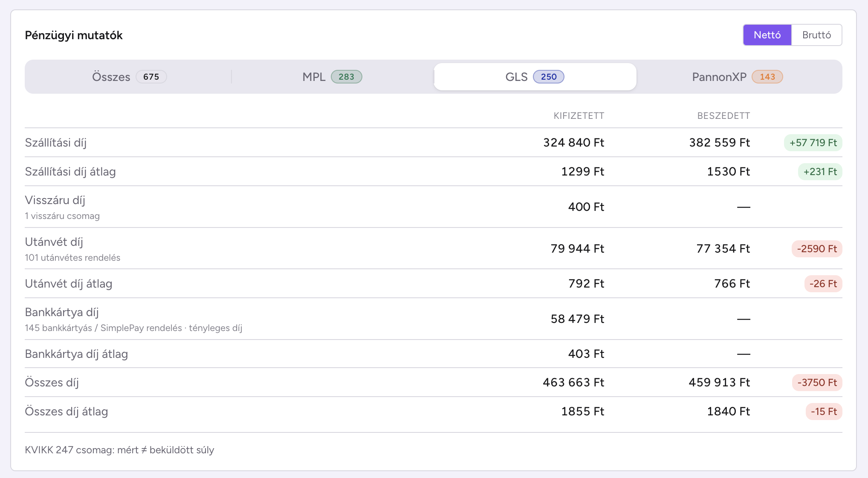Click the -15 Ft difference badge

point(824,412)
